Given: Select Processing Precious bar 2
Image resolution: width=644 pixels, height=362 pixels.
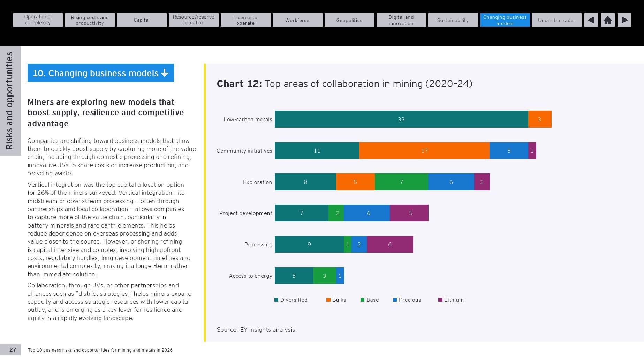Looking at the screenshot, I should 359,244.
